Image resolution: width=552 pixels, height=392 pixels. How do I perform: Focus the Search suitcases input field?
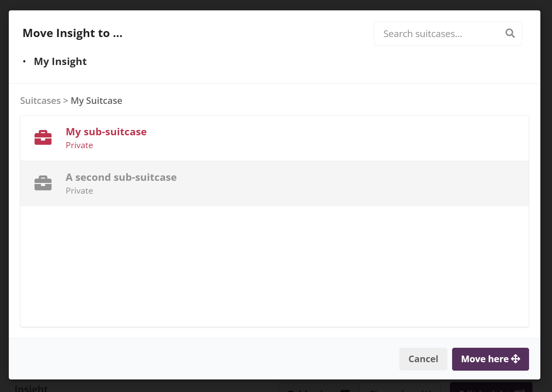pos(440,34)
